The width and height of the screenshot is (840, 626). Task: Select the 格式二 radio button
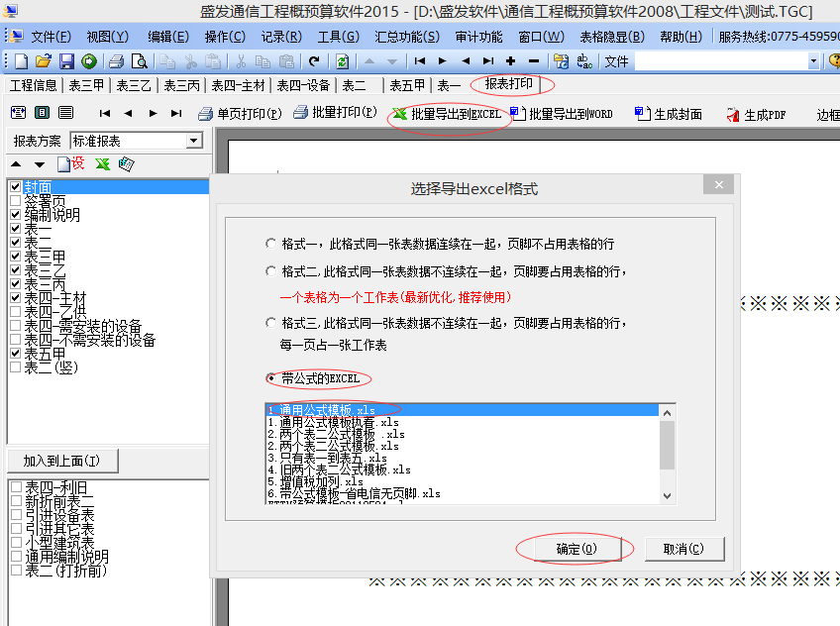[x=271, y=271]
